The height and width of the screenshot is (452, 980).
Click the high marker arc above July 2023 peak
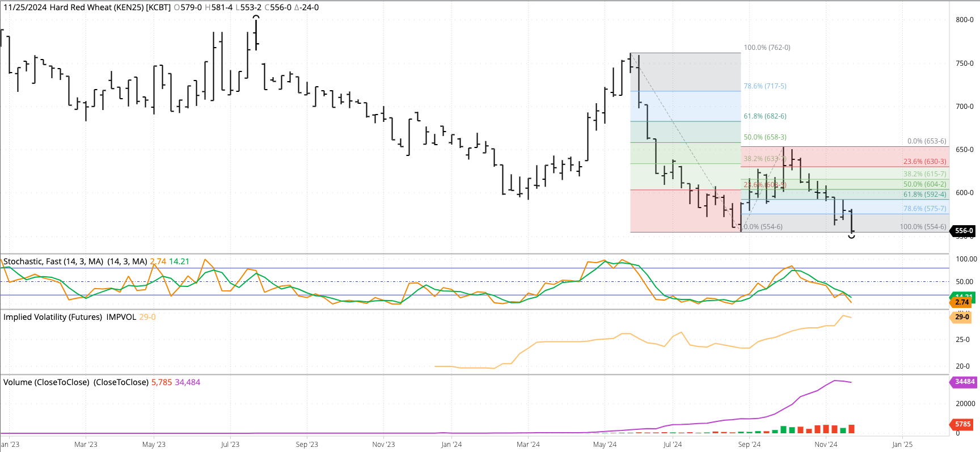[256, 17]
